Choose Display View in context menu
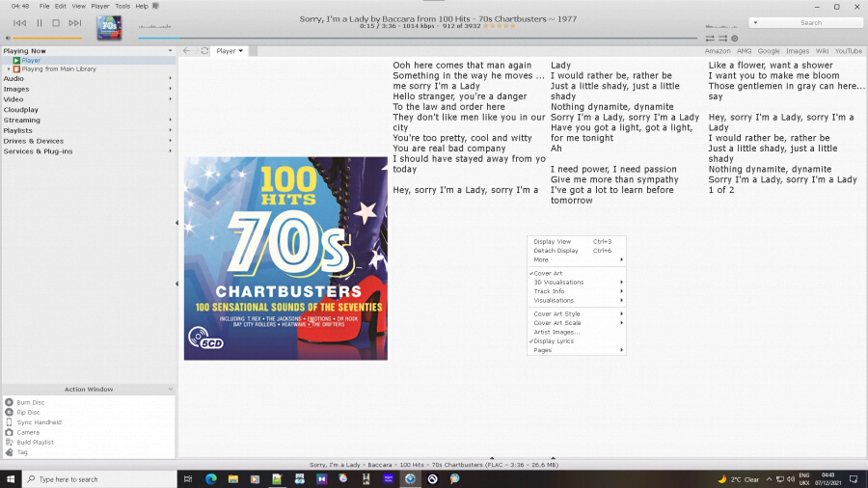868x488 pixels. click(577, 242)
